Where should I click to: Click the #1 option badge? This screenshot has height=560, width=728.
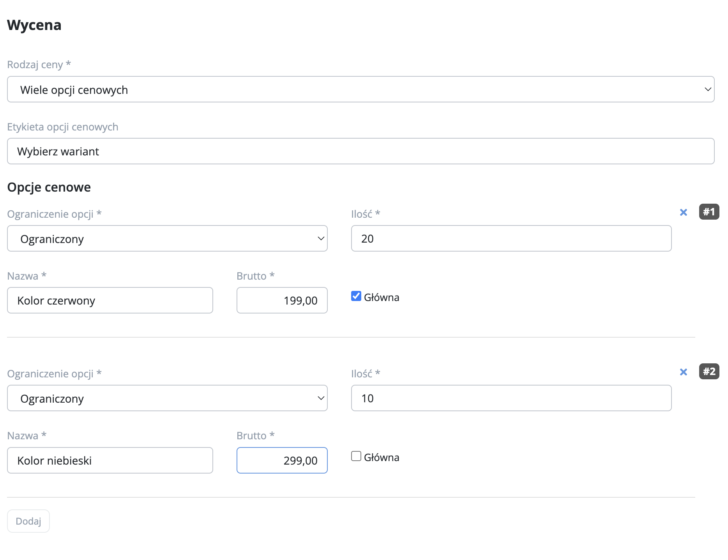point(709,212)
